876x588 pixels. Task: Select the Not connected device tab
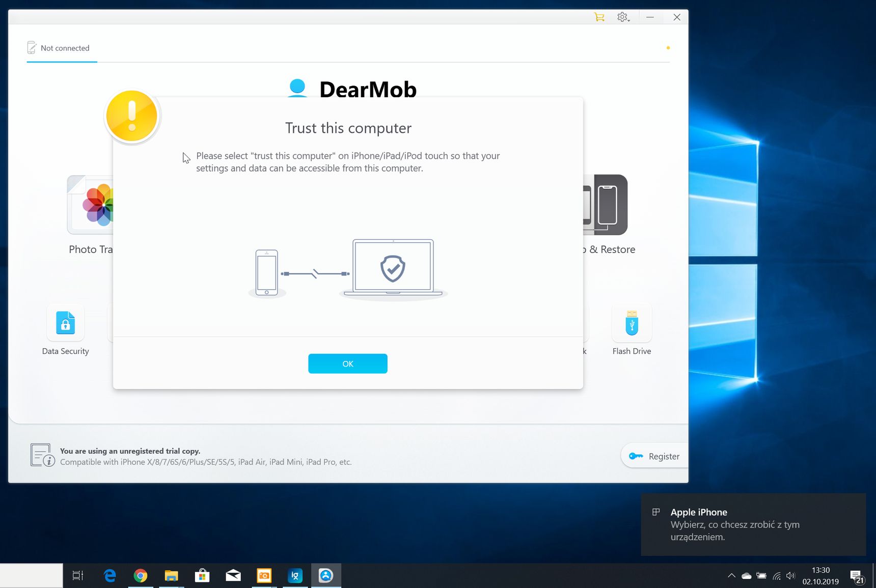pyautogui.click(x=62, y=48)
